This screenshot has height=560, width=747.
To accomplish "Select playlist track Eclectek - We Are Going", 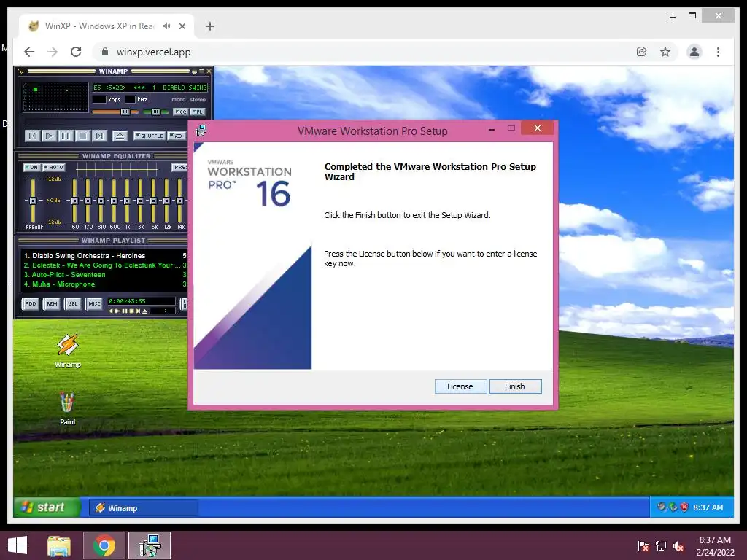I will coord(104,265).
